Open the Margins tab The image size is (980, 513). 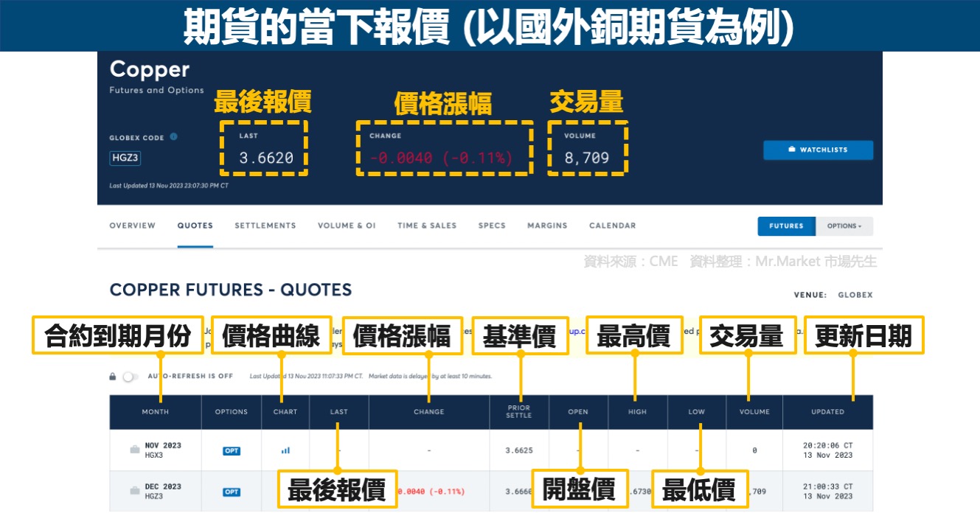[547, 226]
